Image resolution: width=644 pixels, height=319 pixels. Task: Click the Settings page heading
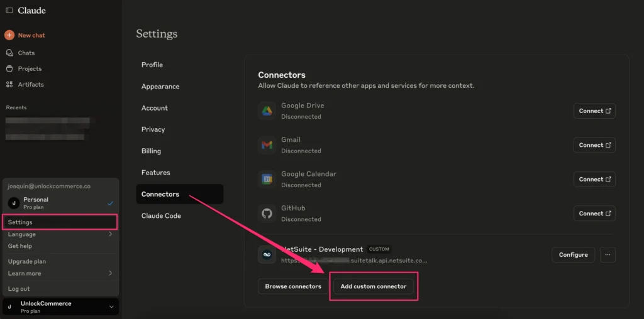[157, 34]
